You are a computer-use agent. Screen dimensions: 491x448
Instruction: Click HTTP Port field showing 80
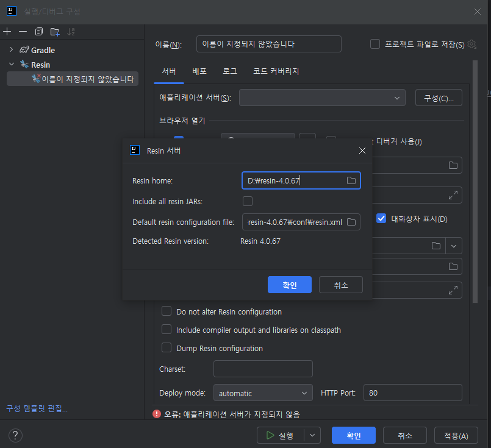click(x=413, y=393)
